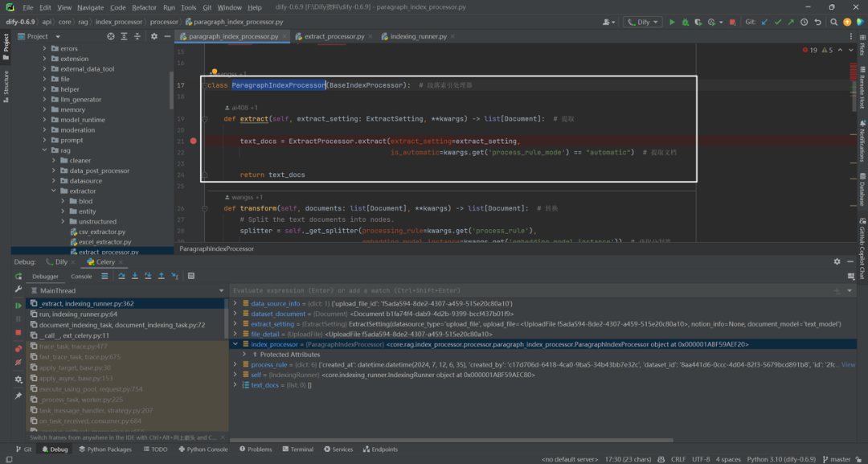Image resolution: width=868 pixels, height=464 pixels.
Task: Step out in debugger toolbar
Action: pyautogui.click(x=161, y=276)
